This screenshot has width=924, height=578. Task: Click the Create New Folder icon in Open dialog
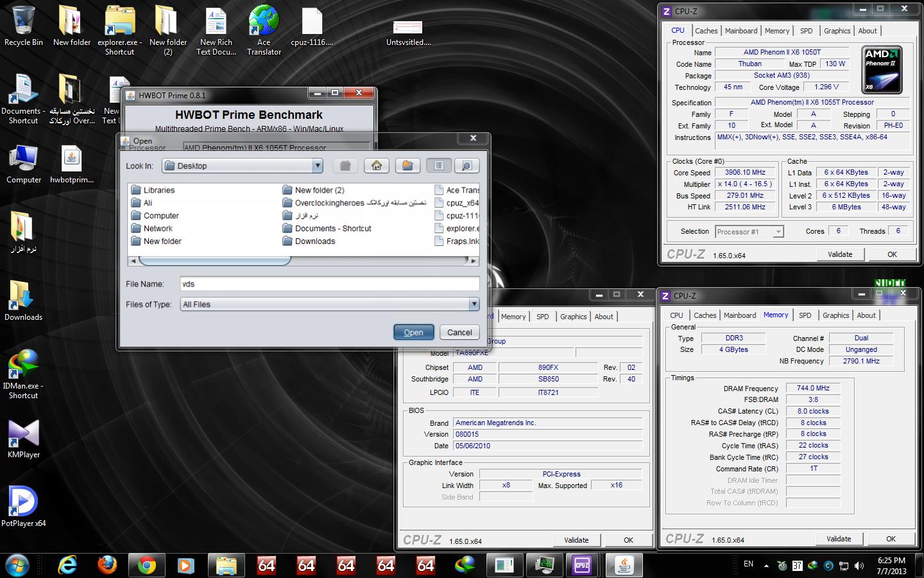(407, 166)
